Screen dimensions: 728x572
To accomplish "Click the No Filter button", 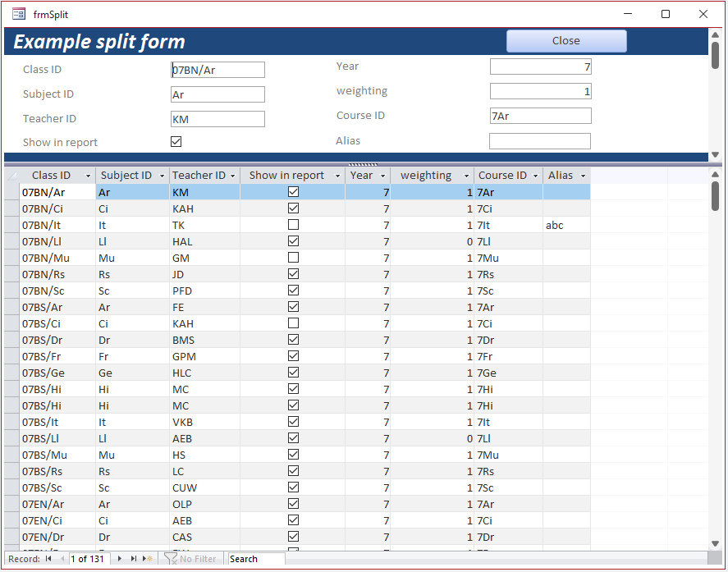I will (x=190, y=559).
